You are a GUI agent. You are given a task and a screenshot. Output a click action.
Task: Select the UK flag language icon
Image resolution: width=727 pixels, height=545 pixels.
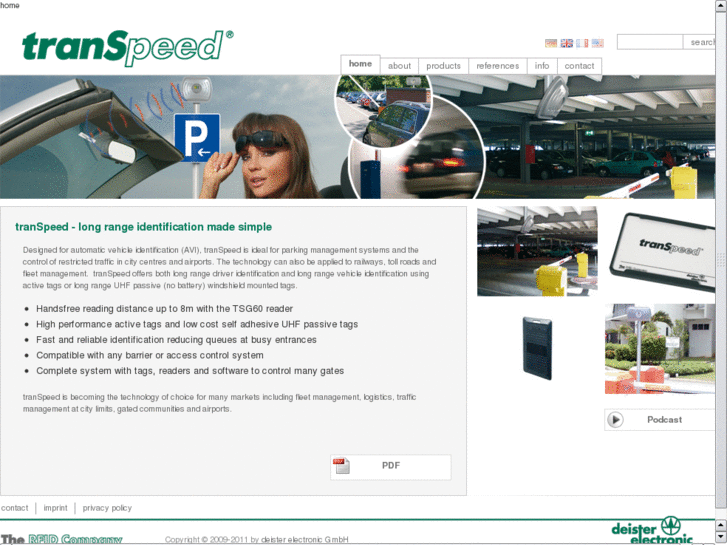coord(567,43)
